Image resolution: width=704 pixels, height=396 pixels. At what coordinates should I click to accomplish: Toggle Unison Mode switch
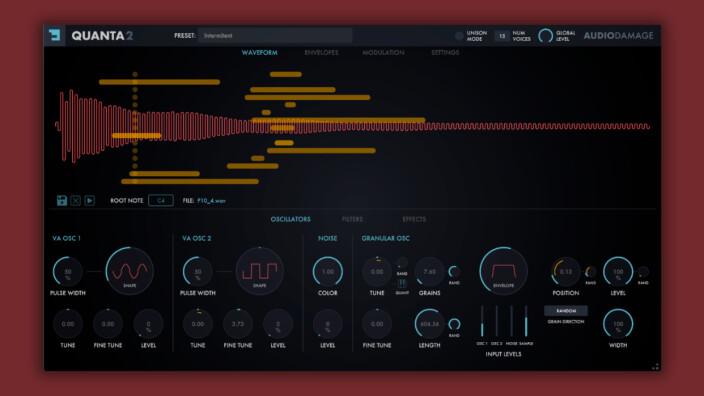pyautogui.click(x=459, y=36)
